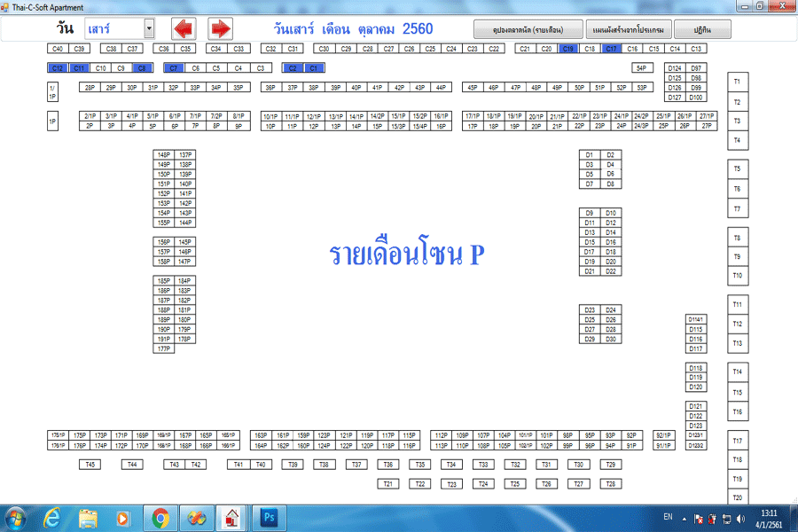Viewport: 798px width, 532px height.
Task: Select stall T1 on the right column
Action: click(x=737, y=82)
